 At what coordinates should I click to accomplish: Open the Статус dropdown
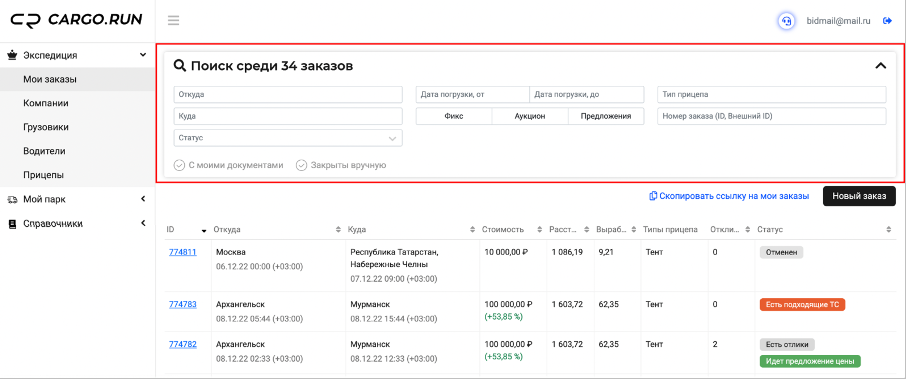(x=288, y=138)
